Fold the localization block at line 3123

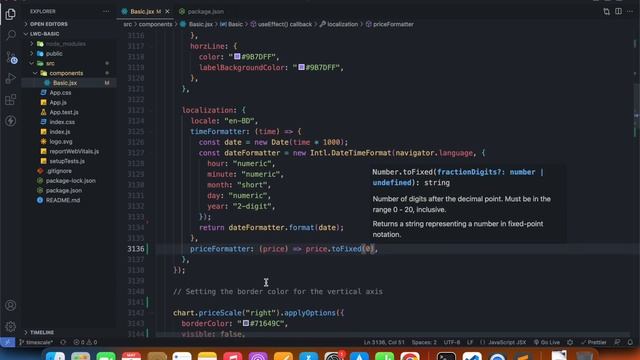point(151,110)
